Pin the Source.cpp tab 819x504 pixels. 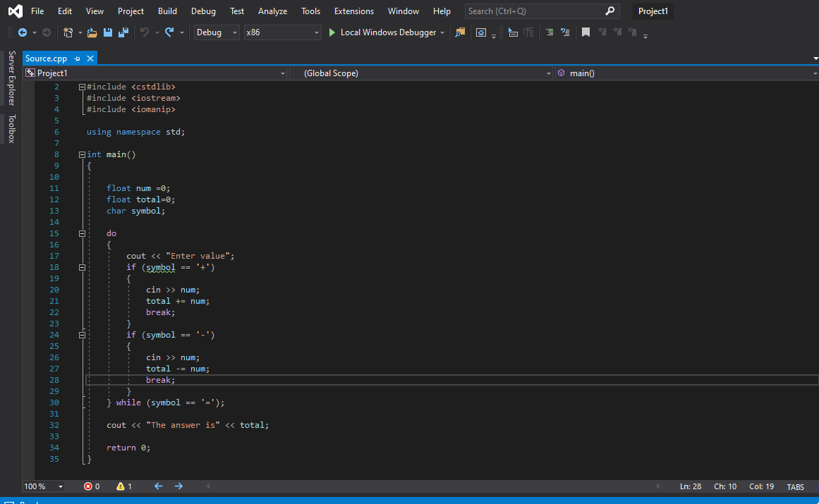(x=78, y=59)
